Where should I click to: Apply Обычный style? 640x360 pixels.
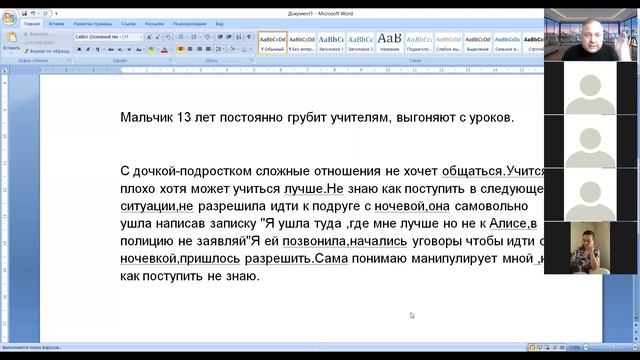tap(273, 43)
